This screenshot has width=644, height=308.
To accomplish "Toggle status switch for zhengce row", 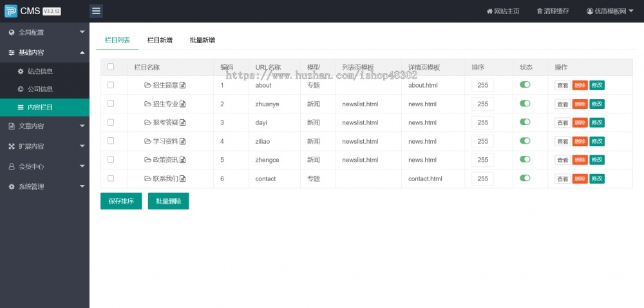I will 525,159.
